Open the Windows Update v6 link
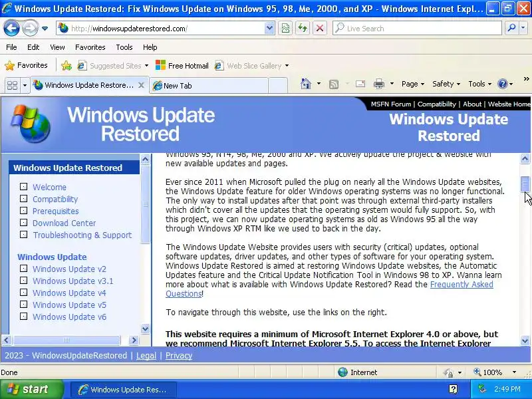The image size is (532, 399). (x=70, y=317)
